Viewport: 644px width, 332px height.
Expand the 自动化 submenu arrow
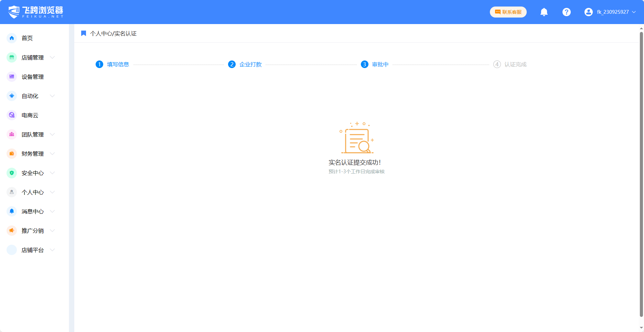(52, 96)
